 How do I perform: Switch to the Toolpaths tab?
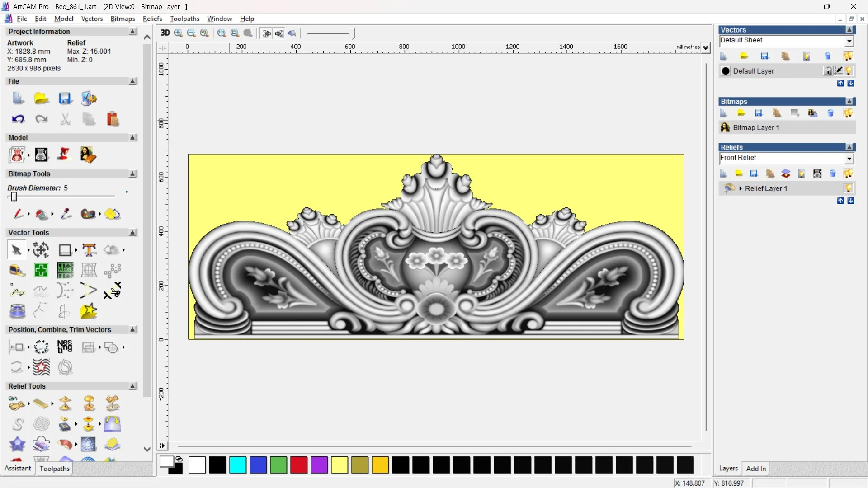[54, 469]
